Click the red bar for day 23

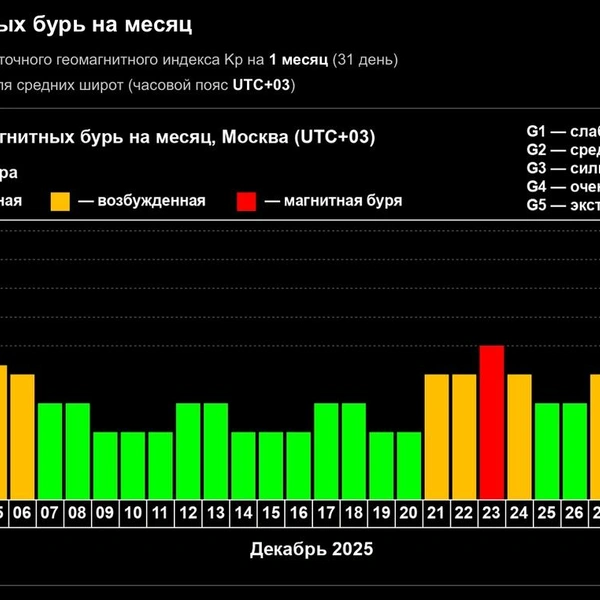(x=492, y=422)
